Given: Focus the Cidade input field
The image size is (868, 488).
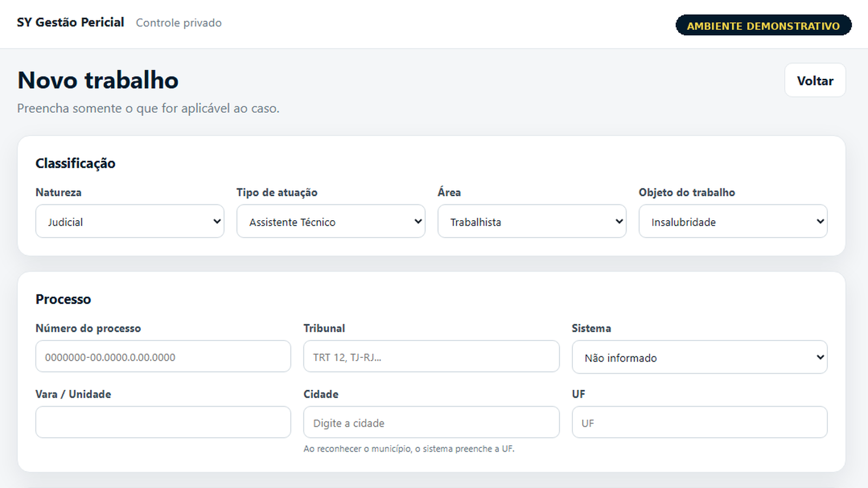Looking at the screenshot, I should click(431, 422).
